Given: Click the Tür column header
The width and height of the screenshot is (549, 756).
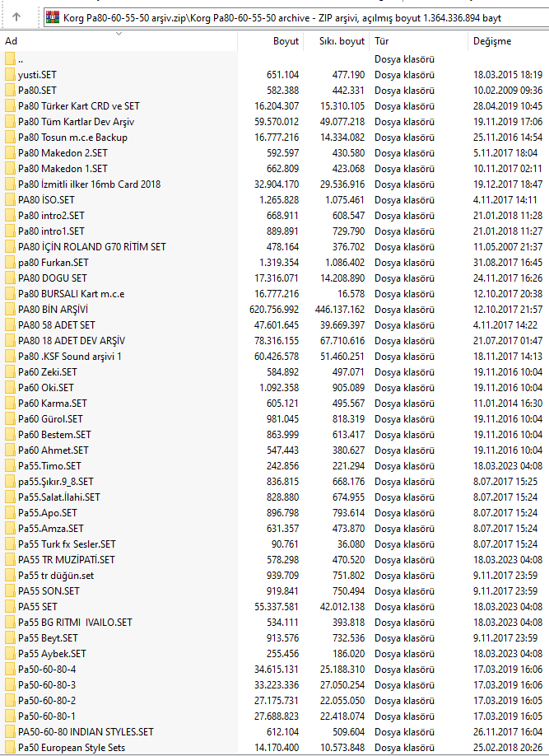Looking at the screenshot, I should (382, 40).
